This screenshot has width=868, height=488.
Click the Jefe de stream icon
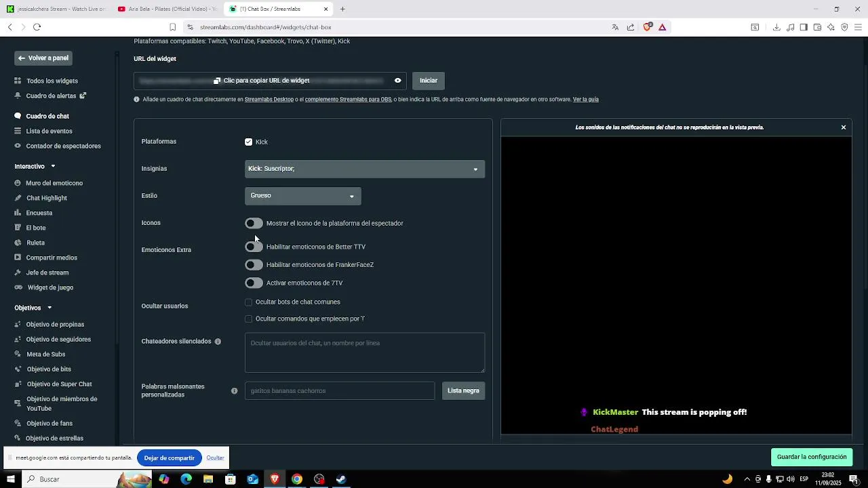[x=18, y=272]
